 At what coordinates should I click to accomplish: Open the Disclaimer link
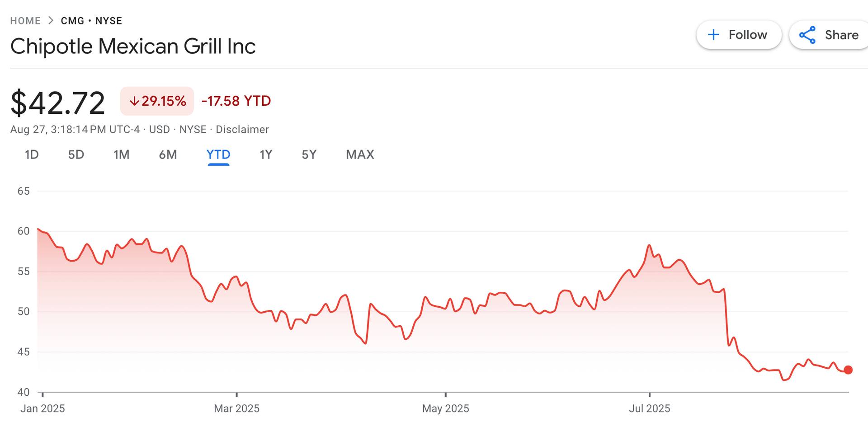(242, 130)
